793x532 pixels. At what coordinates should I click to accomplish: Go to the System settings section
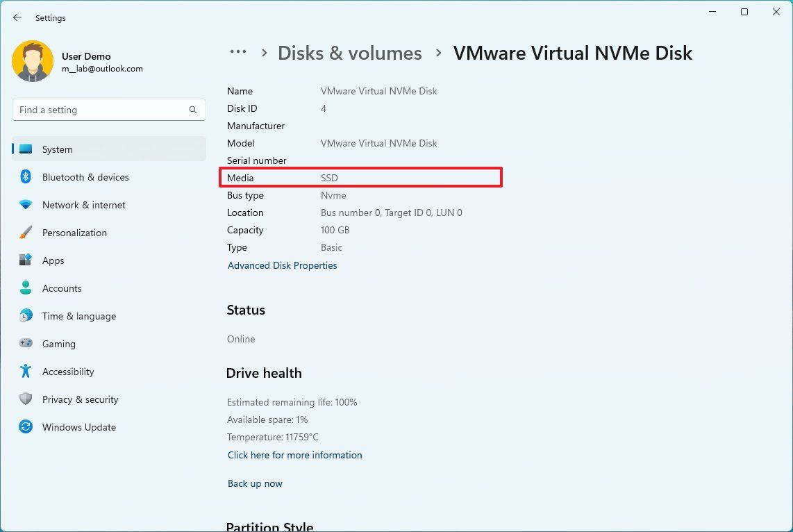57,149
